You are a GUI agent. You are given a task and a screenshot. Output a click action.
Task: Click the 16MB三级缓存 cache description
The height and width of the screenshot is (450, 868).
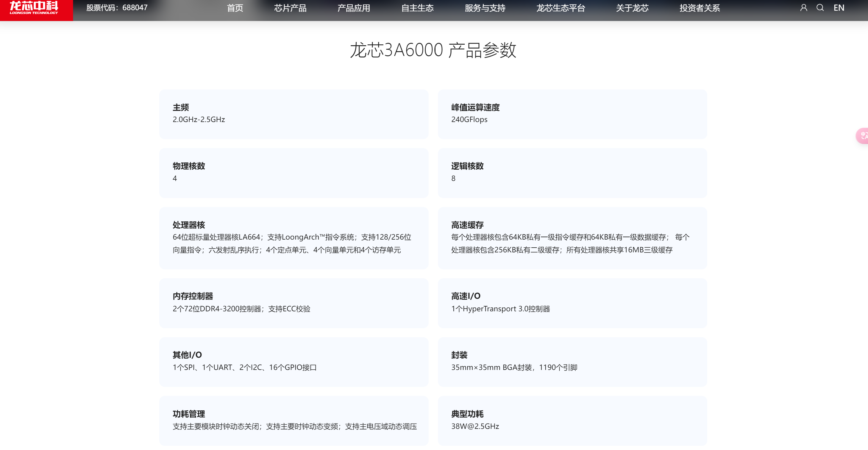tap(570, 243)
